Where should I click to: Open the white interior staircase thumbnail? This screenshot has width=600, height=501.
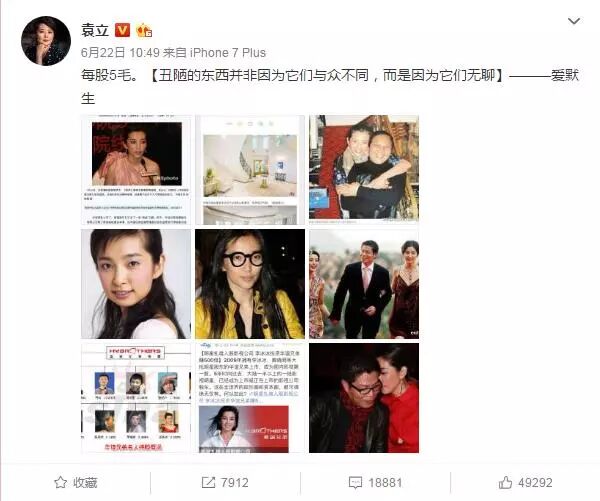click(250, 170)
